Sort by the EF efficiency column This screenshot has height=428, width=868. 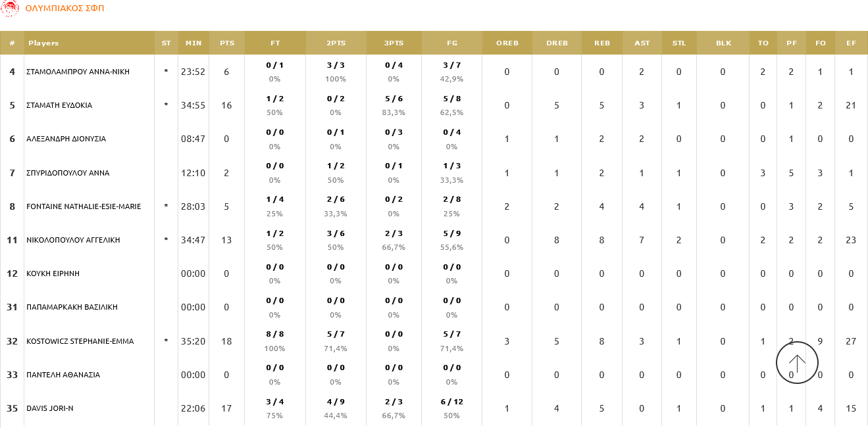850,43
